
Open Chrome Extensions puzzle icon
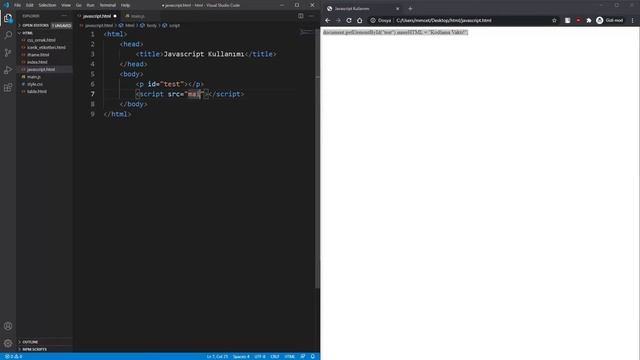point(589,20)
